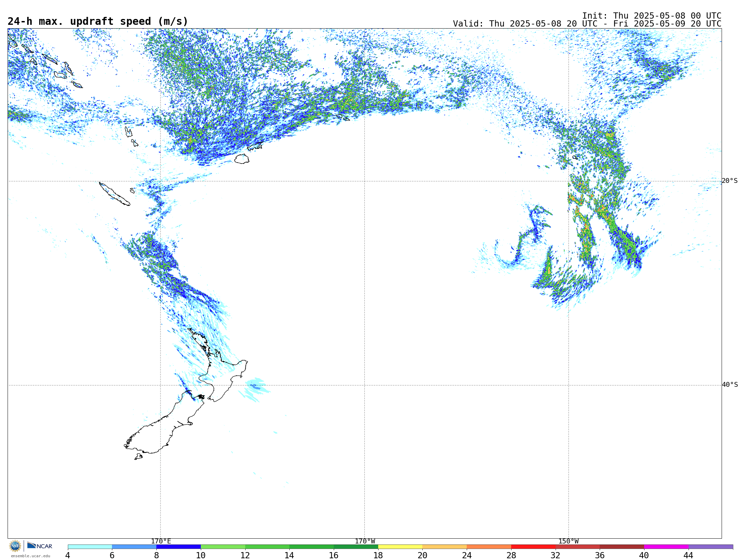Click the 170°E longitude label

[161, 541]
